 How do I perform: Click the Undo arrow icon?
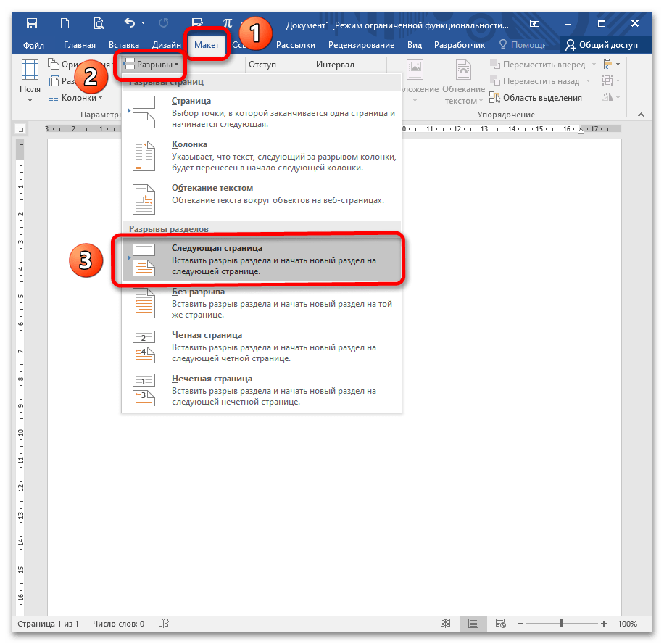(x=130, y=23)
